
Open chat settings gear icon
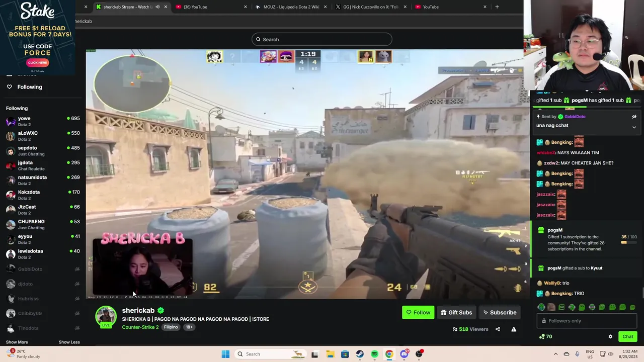[x=610, y=337]
